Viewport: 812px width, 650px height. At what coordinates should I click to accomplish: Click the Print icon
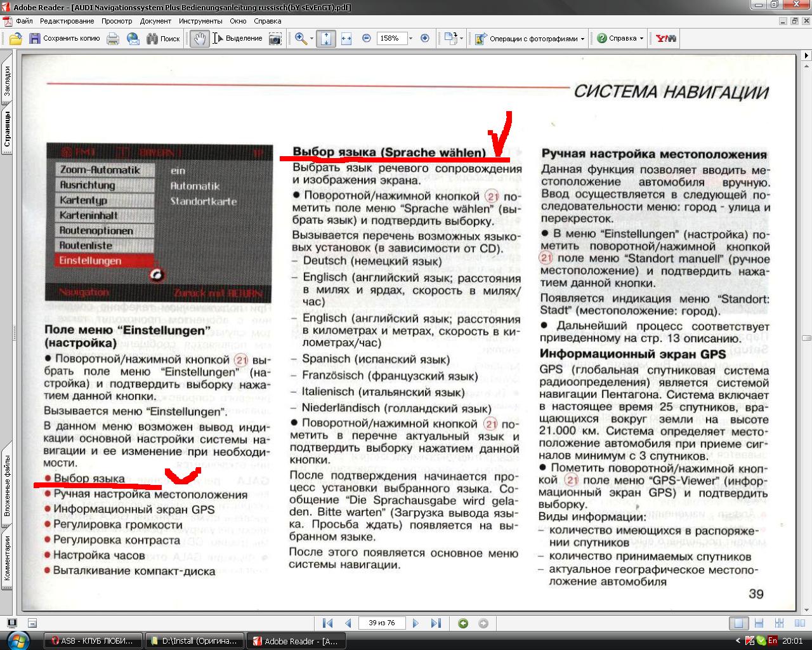pyautogui.click(x=113, y=39)
